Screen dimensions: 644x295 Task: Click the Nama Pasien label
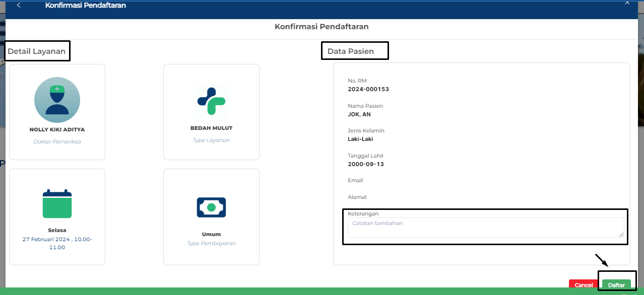tap(365, 106)
